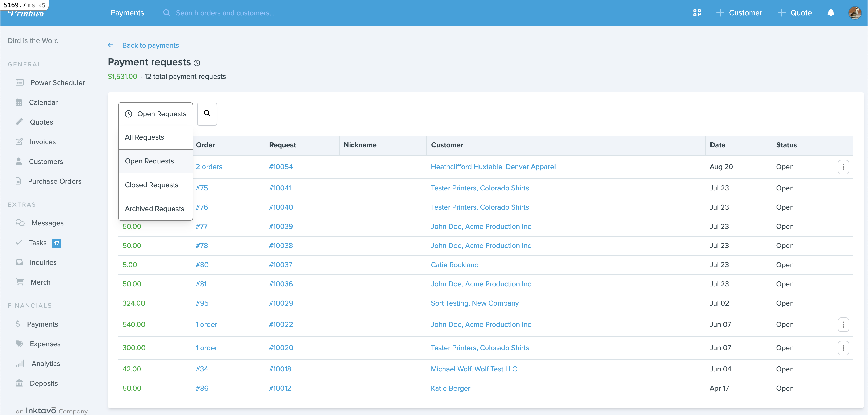Open customer Catie Rockland

[x=454, y=265]
